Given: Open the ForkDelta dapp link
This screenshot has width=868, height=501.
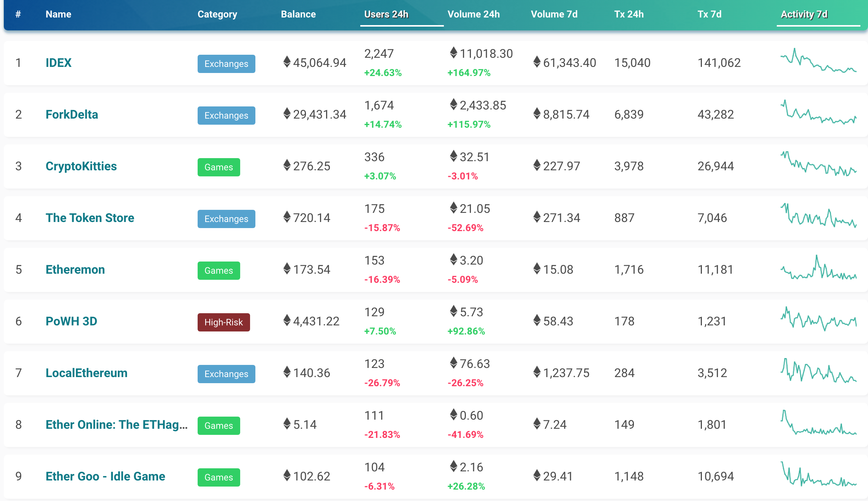Looking at the screenshot, I should point(72,114).
